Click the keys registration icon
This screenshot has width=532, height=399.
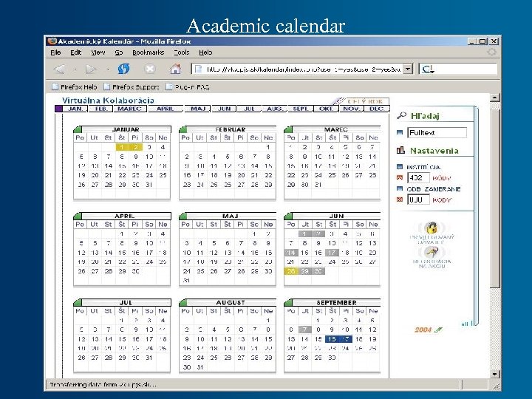pos(432,252)
